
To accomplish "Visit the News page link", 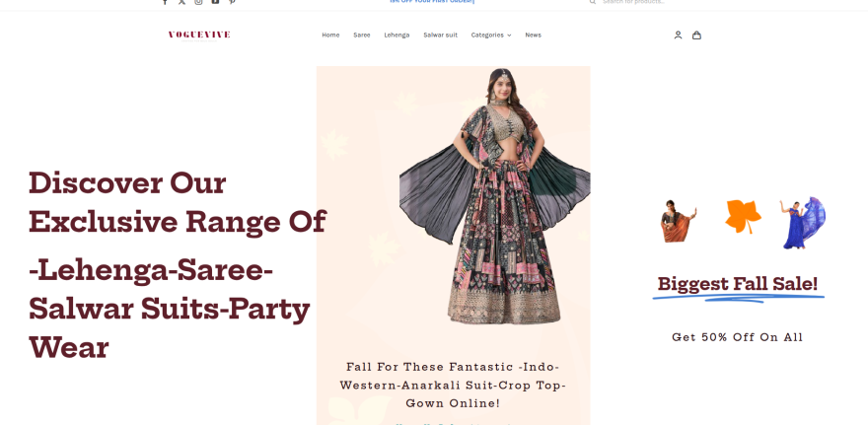I will tap(533, 35).
